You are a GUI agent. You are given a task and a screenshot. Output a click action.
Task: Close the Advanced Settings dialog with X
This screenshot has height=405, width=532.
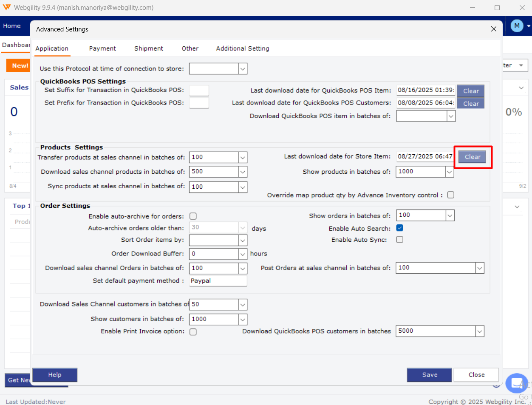(x=493, y=29)
